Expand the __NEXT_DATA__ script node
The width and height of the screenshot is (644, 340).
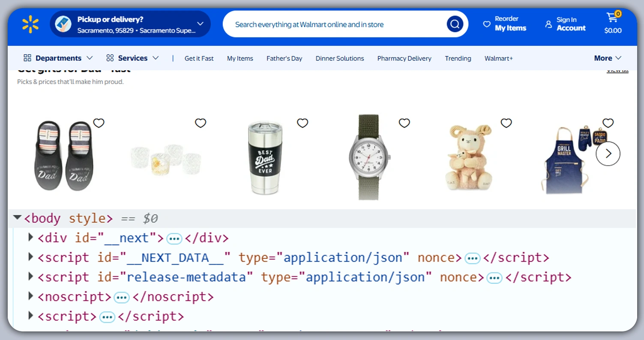click(x=30, y=257)
